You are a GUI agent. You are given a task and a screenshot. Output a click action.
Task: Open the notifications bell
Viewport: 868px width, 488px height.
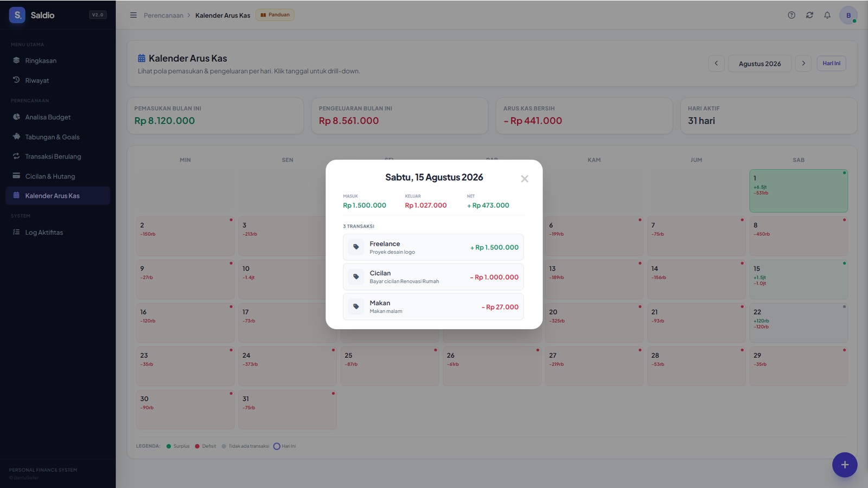click(x=827, y=15)
